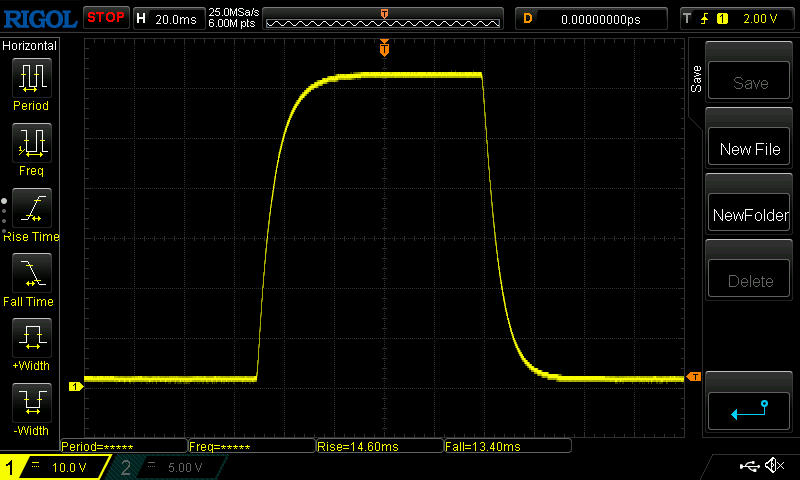The image size is (800, 480).
Task: Click the delay D 0.00000000ps field
Action: click(x=591, y=19)
